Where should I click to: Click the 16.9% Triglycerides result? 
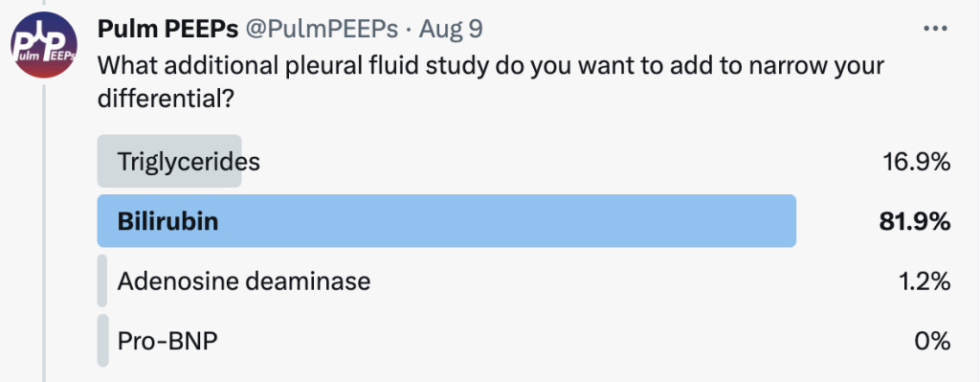(x=917, y=162)
